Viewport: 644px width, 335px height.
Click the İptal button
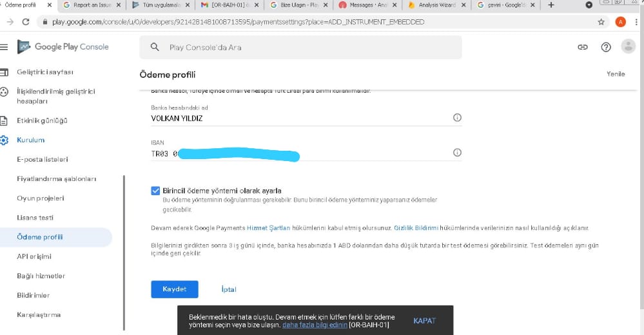click(228, 289)
